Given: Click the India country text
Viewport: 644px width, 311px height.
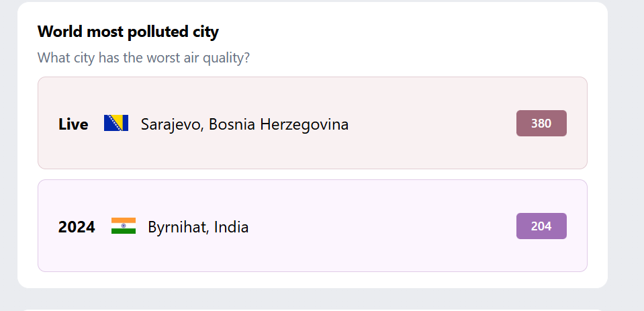Looking at the screenshot, I should [232, 227].
